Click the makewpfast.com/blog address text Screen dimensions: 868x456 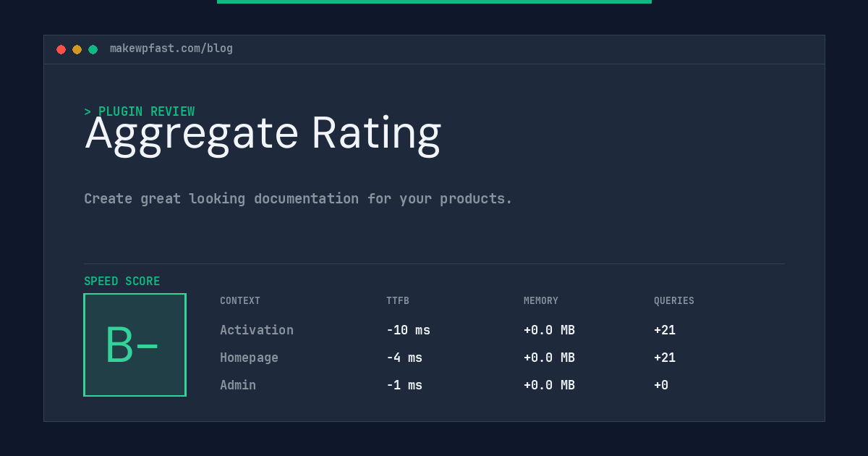pyautogui.click(x=171, y=48)
